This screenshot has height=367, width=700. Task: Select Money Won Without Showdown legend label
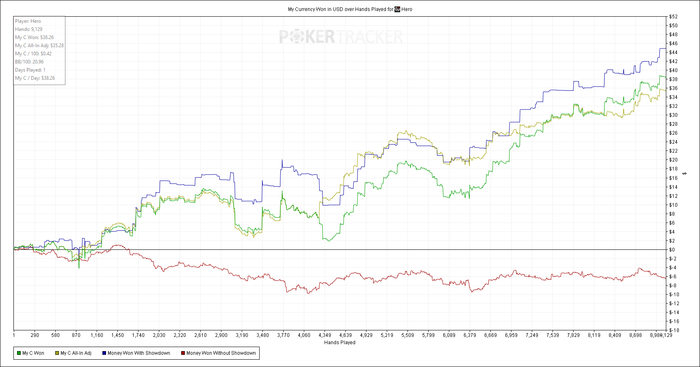click(x=221, y=353)
